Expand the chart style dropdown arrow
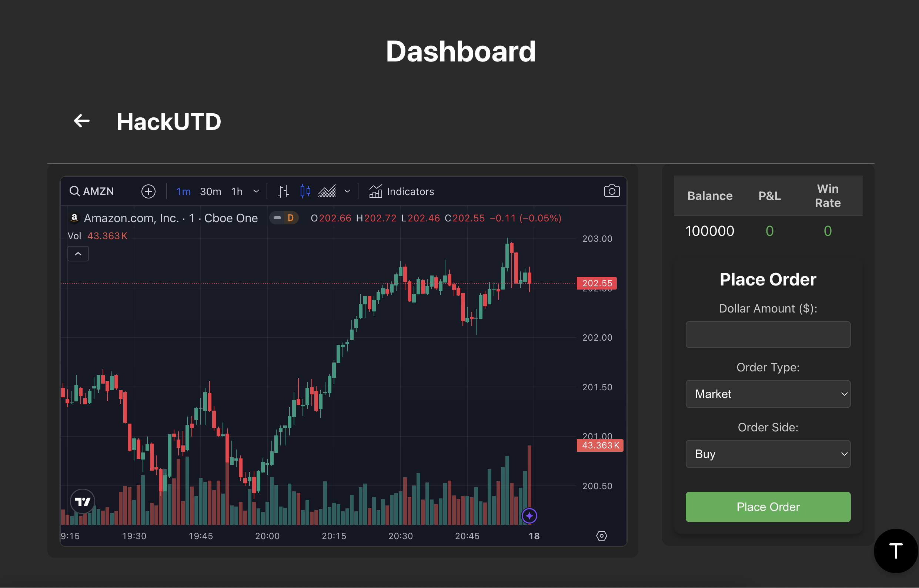The image size is (919, 588). pos(347,191)
